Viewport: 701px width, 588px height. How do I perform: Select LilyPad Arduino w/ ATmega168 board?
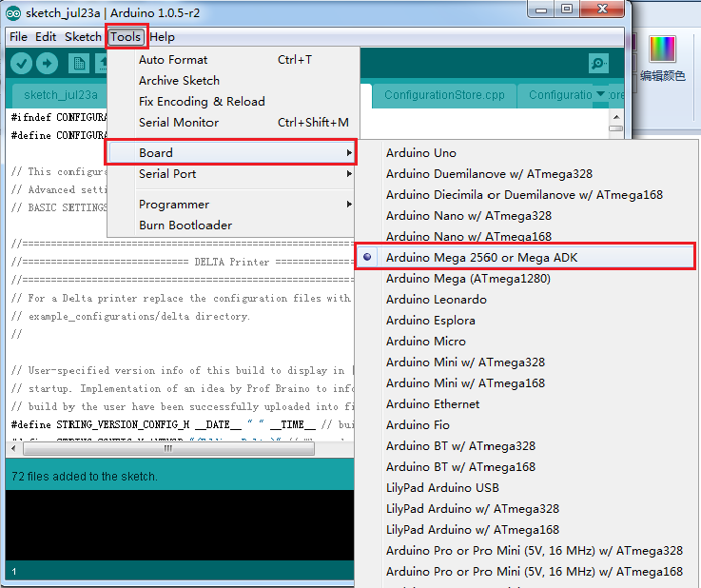[525, 530]
